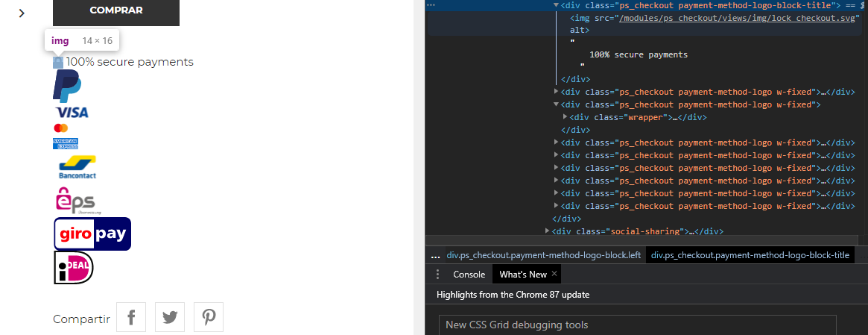Switch to the Console drawer tab
The height and width of the screenshot is (335, 868).
coord(469,274)
